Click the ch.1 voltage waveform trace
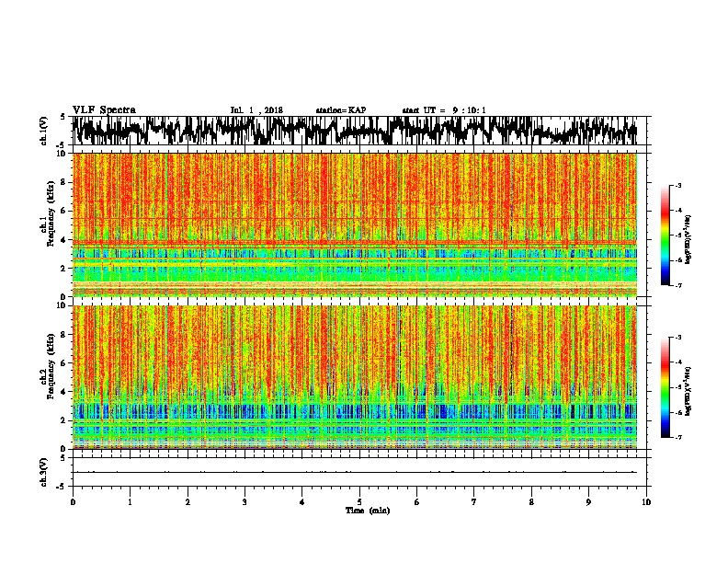Screen dimensions: 728x563 click(354, 131)
